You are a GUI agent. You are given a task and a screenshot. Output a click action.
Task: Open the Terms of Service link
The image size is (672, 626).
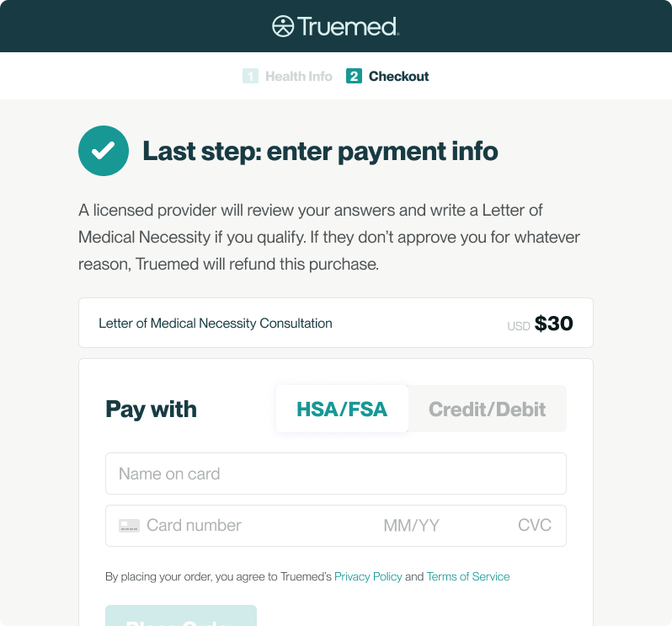tap(468, 576)
